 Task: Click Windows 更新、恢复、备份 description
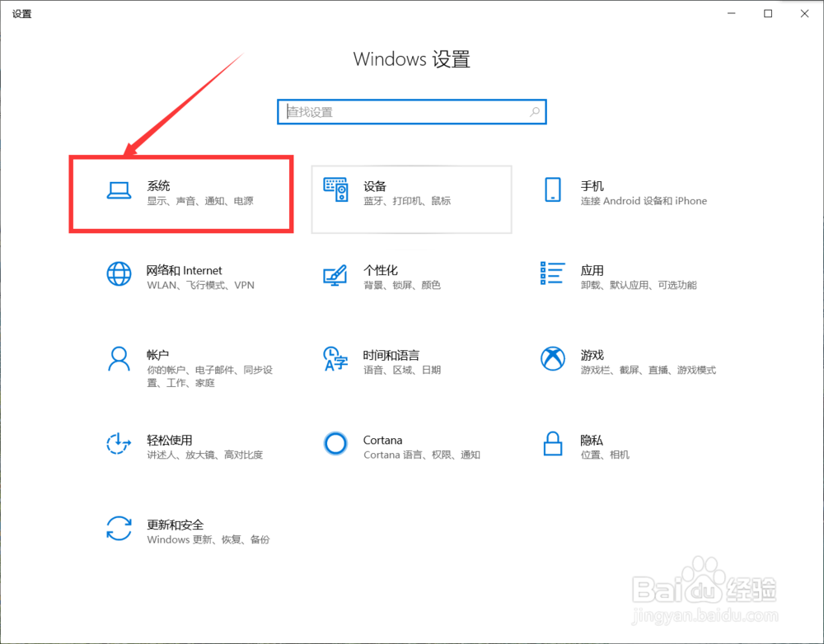point(208,539)
